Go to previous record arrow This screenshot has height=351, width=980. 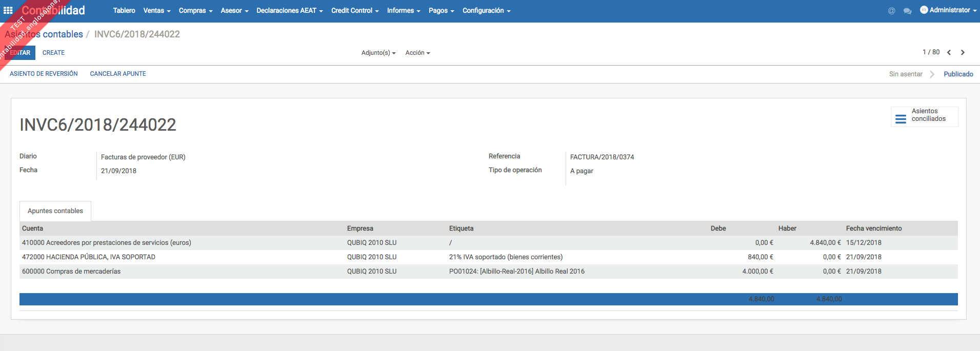[949, 52]
